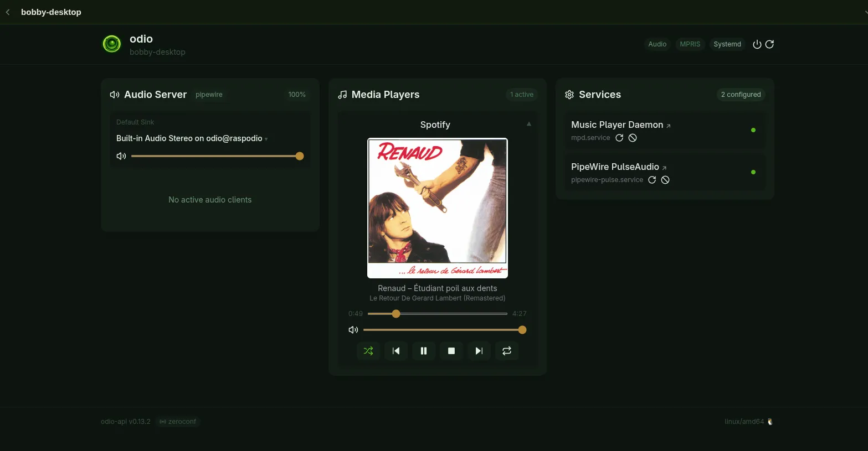Click the green odio logo icon
This screenshot has width=868, height=451.
click(112, 44)
